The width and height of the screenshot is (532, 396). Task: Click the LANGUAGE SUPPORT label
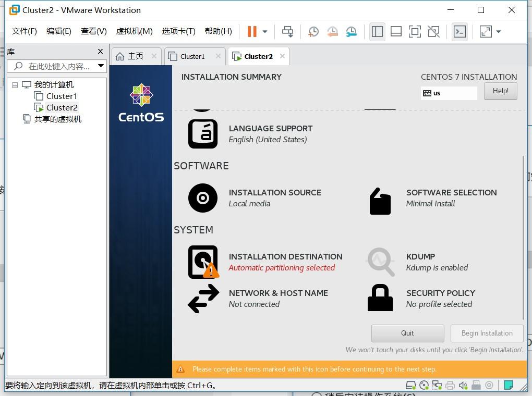tap(270, 129)
